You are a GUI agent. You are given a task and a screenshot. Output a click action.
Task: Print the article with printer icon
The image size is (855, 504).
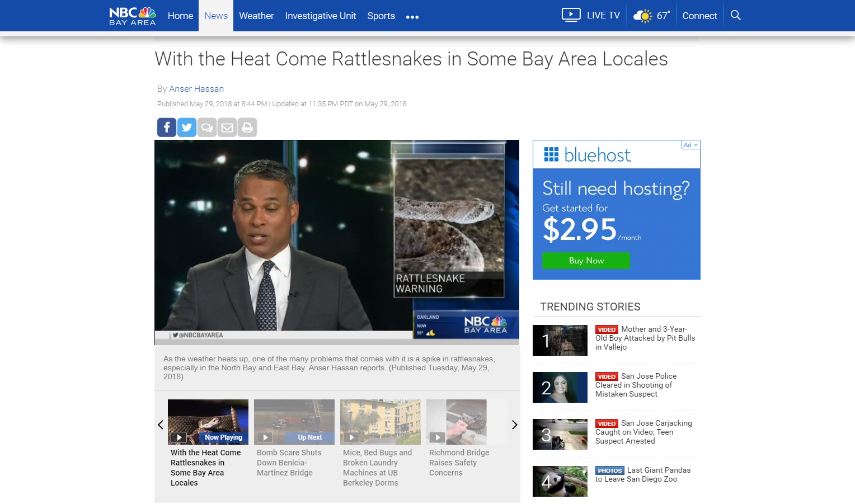(x=247, y=128)
